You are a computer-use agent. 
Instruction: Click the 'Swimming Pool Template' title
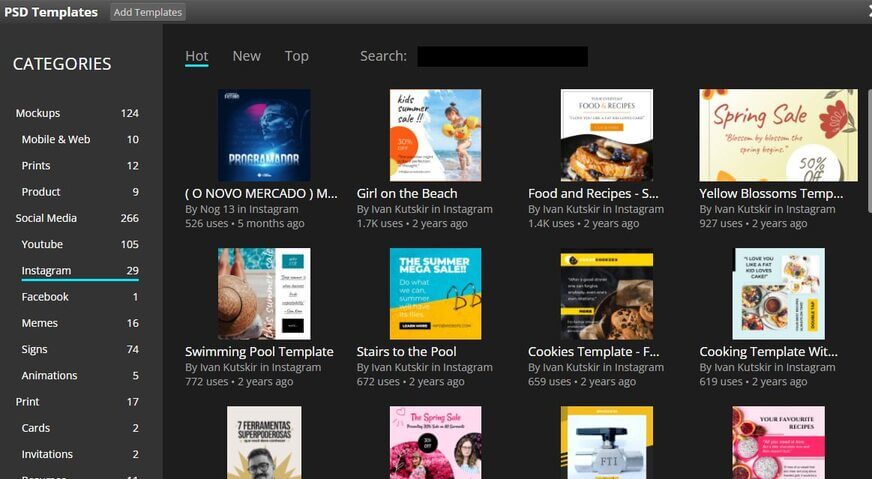259,352
